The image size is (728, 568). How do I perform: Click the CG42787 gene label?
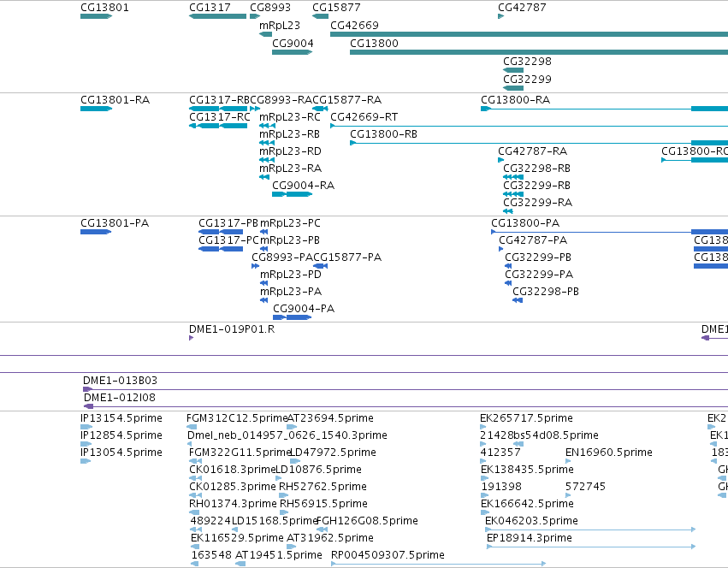click(522, 8)
